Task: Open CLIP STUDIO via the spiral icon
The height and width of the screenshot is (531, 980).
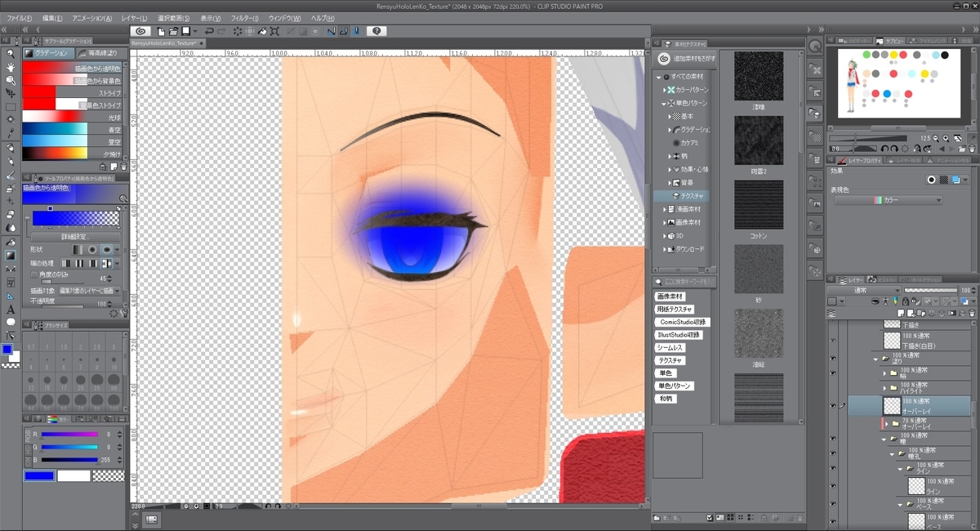Action: (140, 31)
